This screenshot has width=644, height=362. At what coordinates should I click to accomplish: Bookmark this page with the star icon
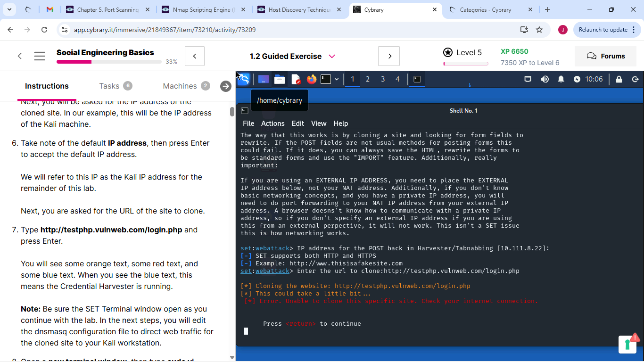(x=539, y=30)
